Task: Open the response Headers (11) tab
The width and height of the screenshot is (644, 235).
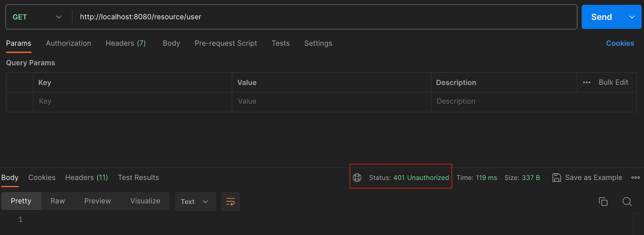Action: pos(86,178)
